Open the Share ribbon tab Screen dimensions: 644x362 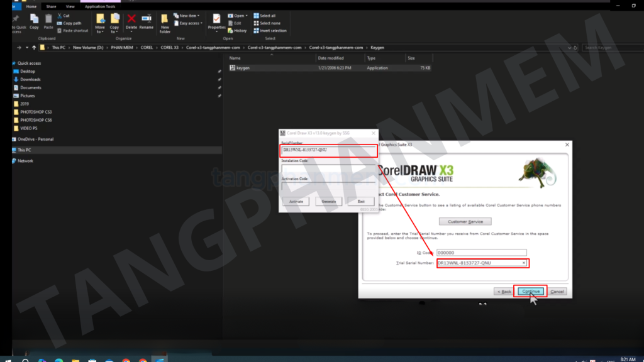(x=51, y=6)
